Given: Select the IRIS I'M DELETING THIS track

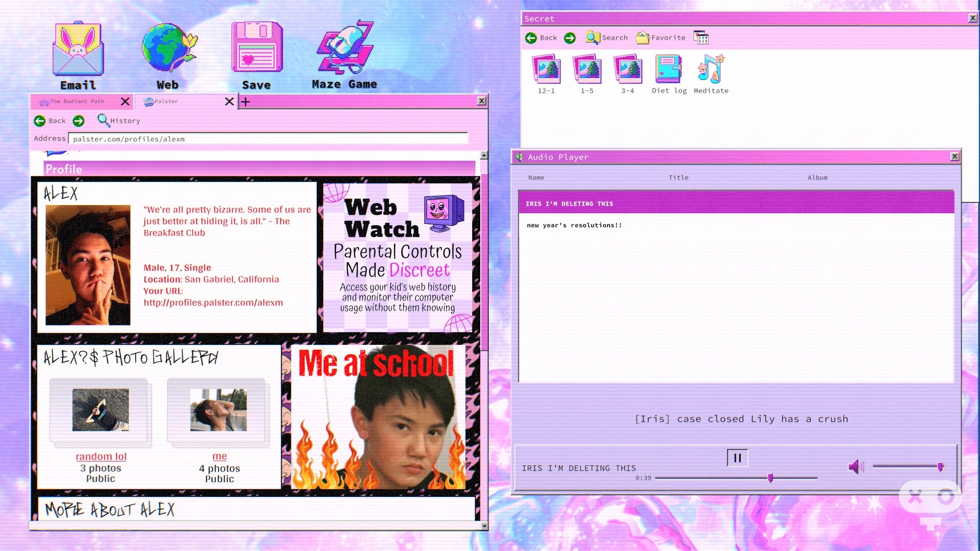Looking at the screenshot, I should pos(736,204).
